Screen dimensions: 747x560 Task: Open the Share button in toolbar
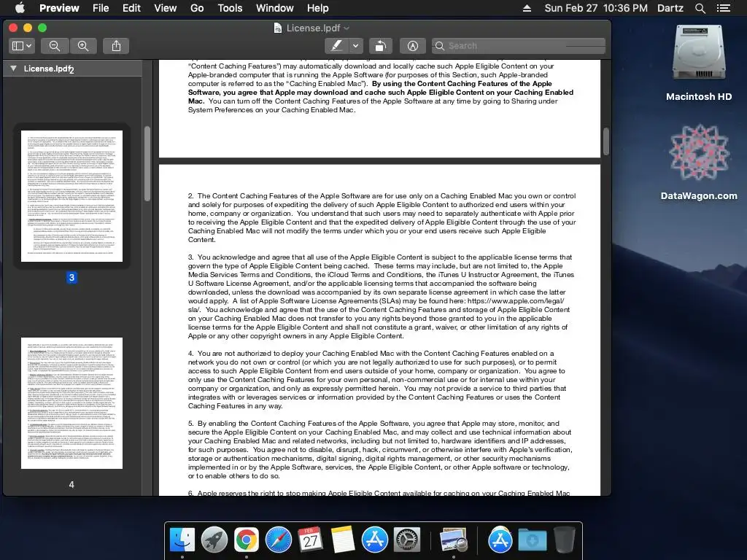[x=116, y=46]
